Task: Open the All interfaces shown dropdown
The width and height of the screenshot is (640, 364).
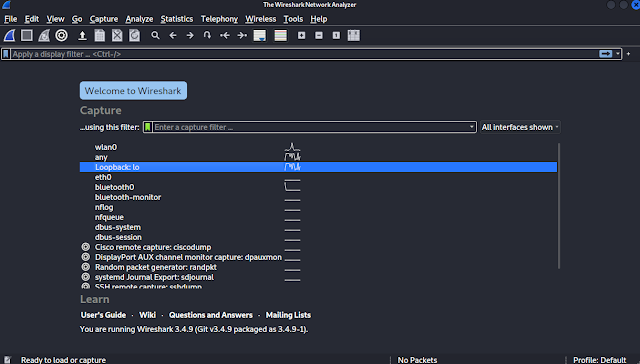Action: pyautogui.click(x=520, y=127)
